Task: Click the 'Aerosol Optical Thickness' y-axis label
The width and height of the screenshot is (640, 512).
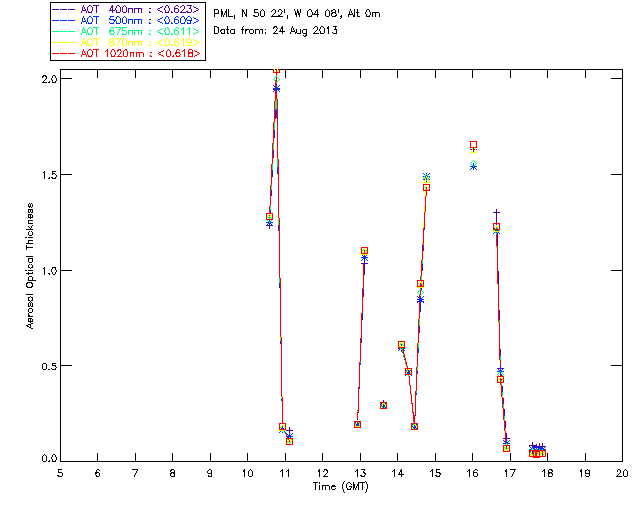Action: pos(30,266)
